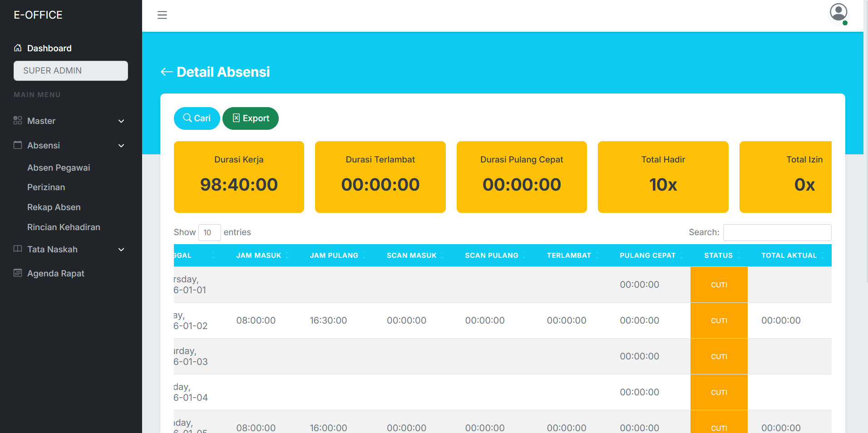Open the user profile avatar
The height and width of the screenshot is (433, 868).
tap(838, 13)
